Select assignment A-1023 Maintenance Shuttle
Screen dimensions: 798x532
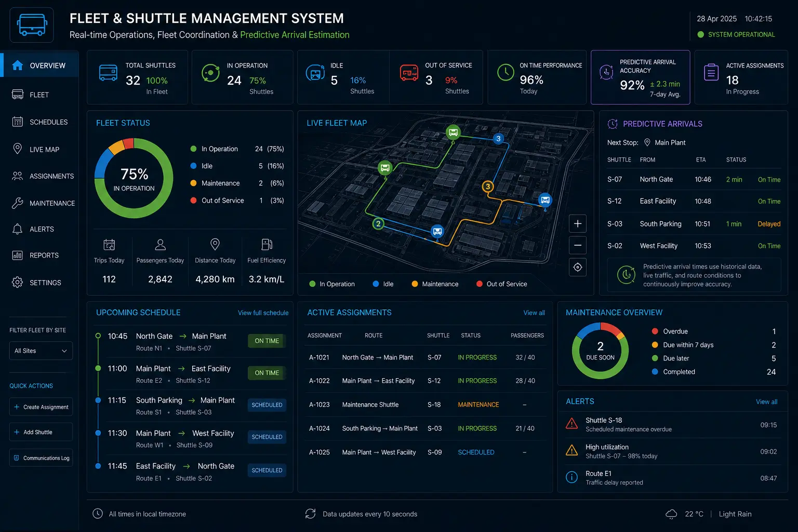click(x=425, y=404)
